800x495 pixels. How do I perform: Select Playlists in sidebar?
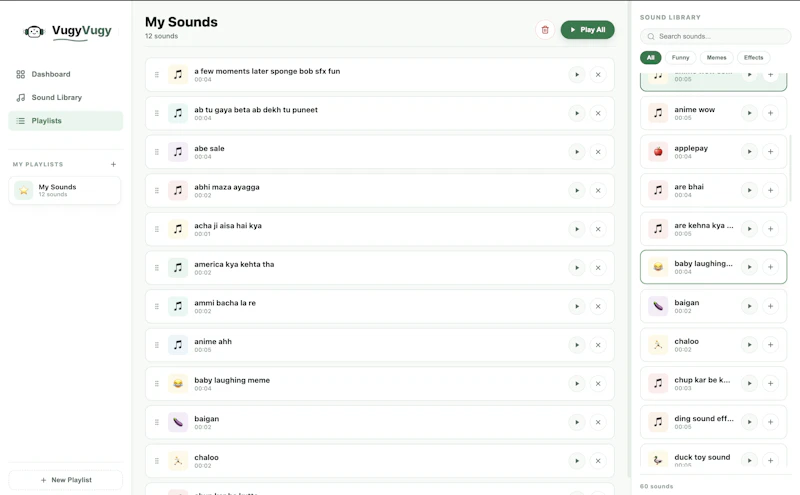coord(65,121)
